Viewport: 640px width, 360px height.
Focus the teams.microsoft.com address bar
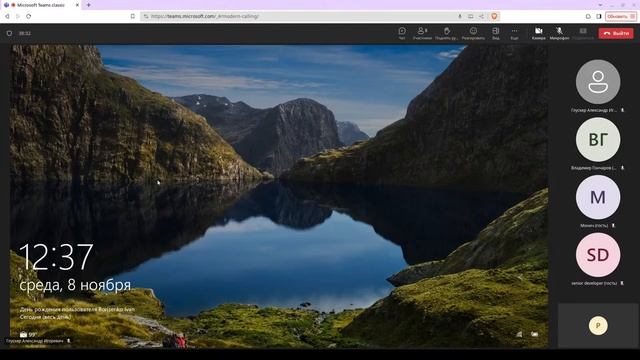pos(300,16)
